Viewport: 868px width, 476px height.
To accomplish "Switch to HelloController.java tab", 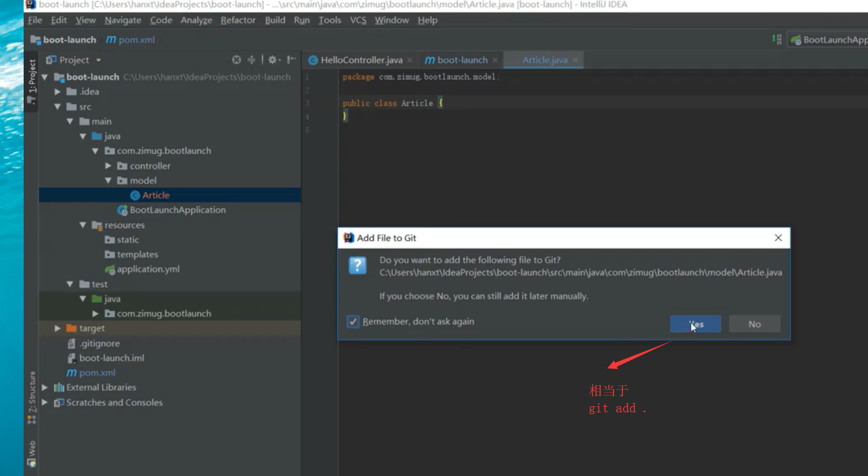I will click(x=361, y=60).
